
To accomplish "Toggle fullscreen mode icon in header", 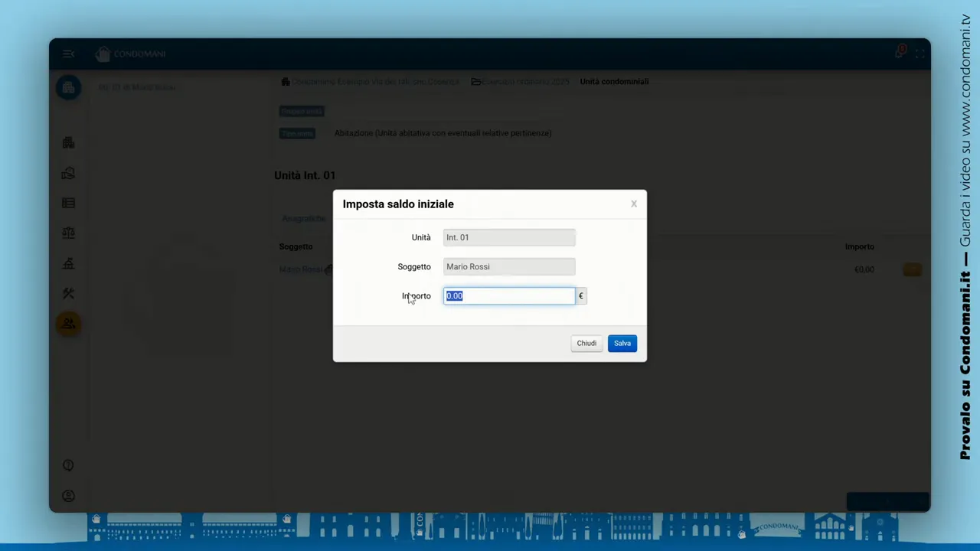I will pos(920,54).
